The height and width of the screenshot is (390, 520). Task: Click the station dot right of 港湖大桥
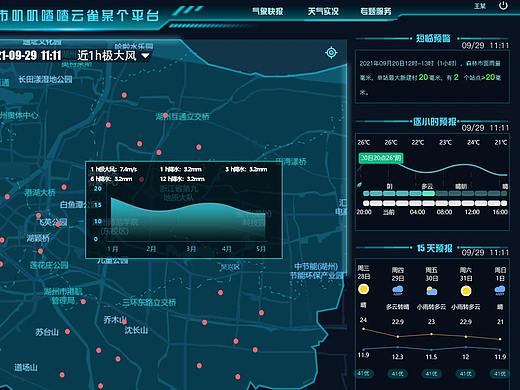click(x=64, y=187)
